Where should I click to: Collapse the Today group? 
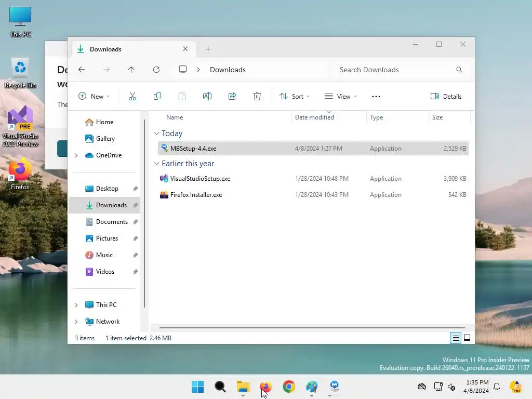(x=156, y=134)
